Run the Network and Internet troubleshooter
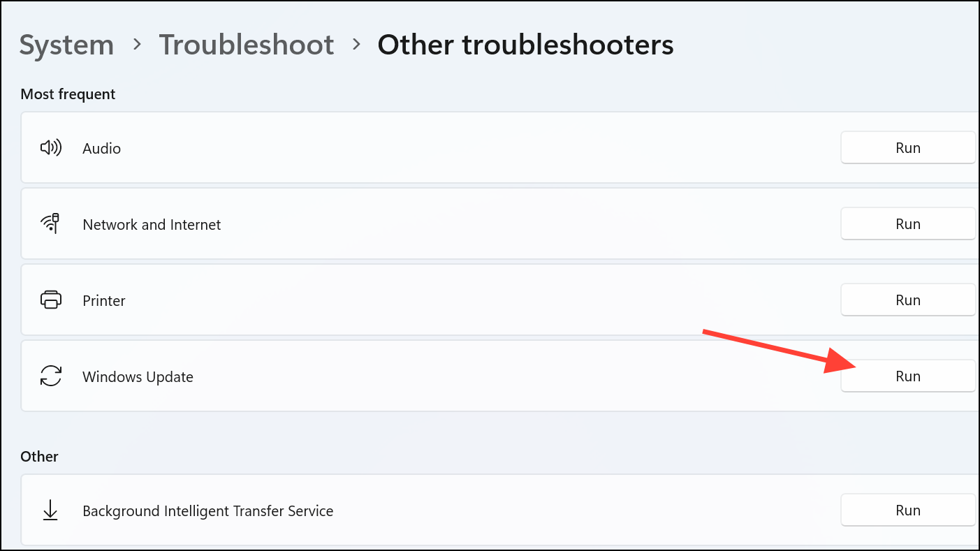Screen dimensions: 980x551 click(908, 224)
